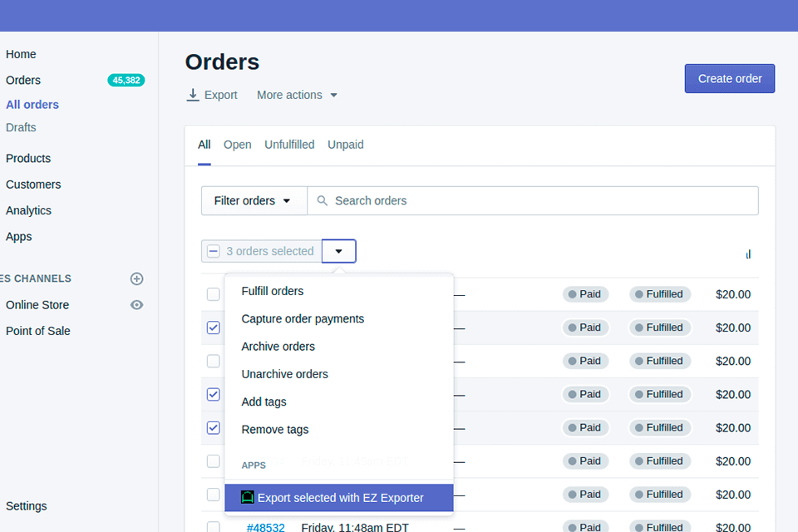
Task: Deselect all using 3 orders selected checkbox
Action: click(x=214, y=251)
